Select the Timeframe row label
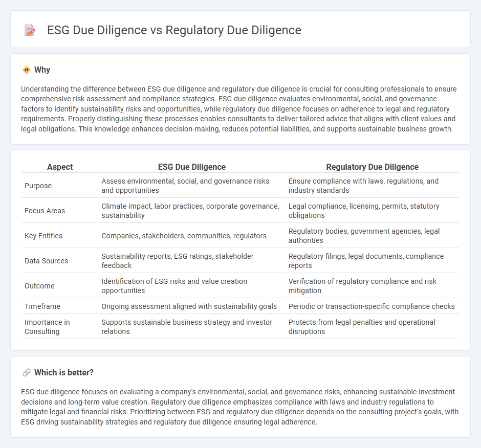Viewport: 481px width, 448px height. [42, 306]
